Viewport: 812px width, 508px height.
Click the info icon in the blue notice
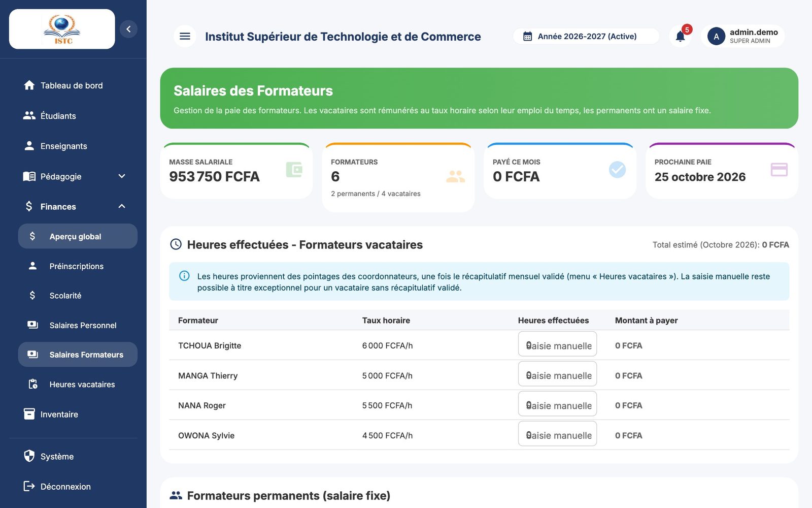(185, 276)
